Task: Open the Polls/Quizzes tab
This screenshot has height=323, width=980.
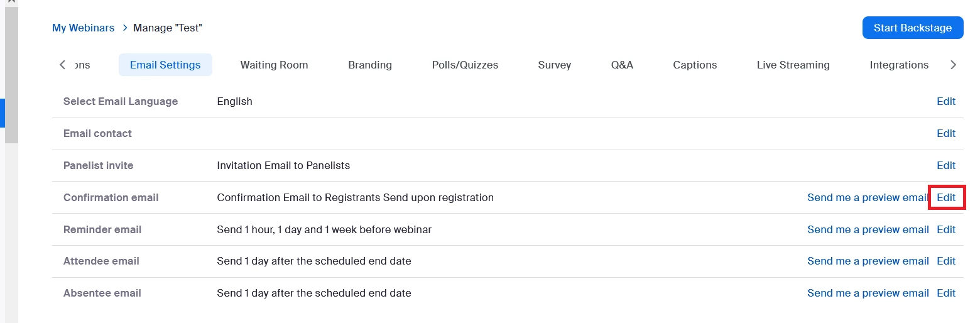Action: tap(465, 65)
